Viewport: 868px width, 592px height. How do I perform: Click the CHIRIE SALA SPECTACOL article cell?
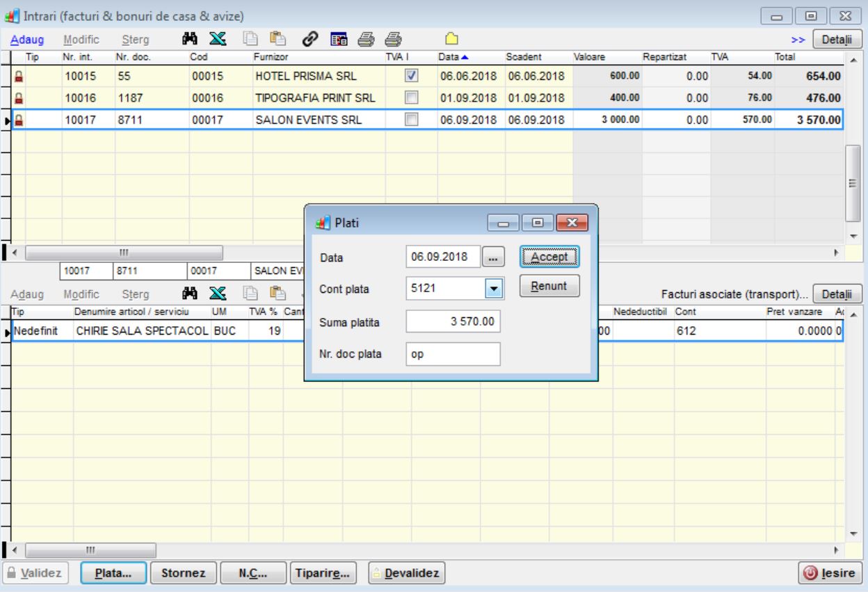[141, 333]
